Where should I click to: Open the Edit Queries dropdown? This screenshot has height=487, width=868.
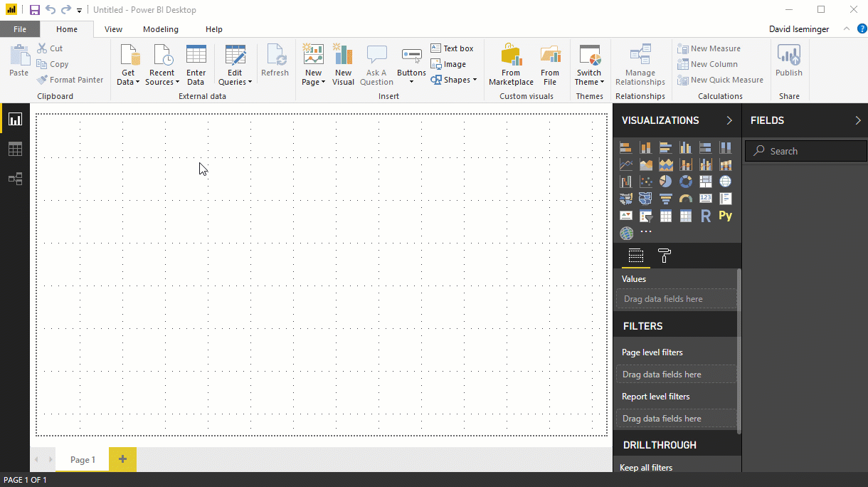235,66
